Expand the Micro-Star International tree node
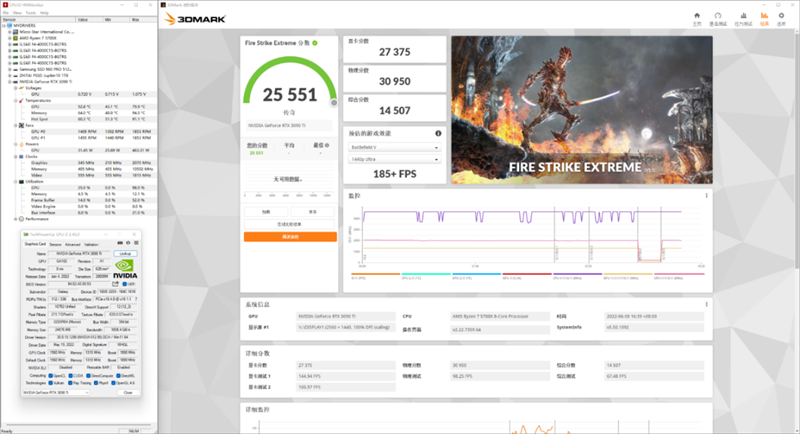The height and width of the screenshot is (434, 800). pos(10,32)
